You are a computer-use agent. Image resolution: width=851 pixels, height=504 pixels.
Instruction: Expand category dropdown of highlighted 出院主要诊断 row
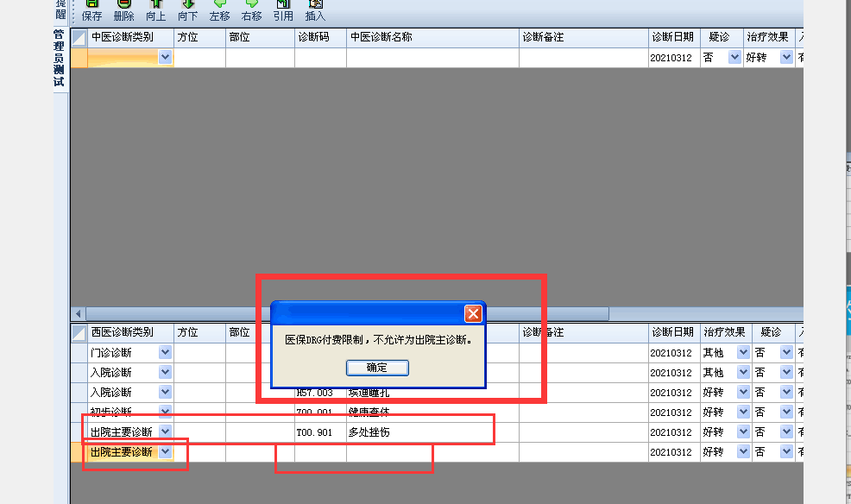(x=166, y=451)
